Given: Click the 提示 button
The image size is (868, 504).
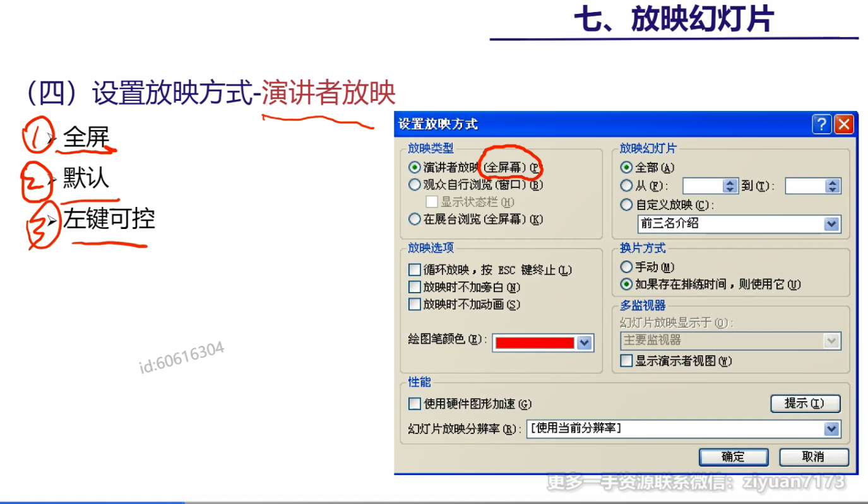Looking at the screenshot, I should tap(806, 404).
